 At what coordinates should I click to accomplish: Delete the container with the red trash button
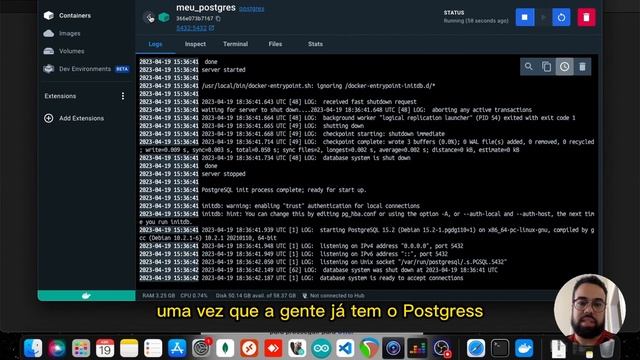click(x=586, y=17)
